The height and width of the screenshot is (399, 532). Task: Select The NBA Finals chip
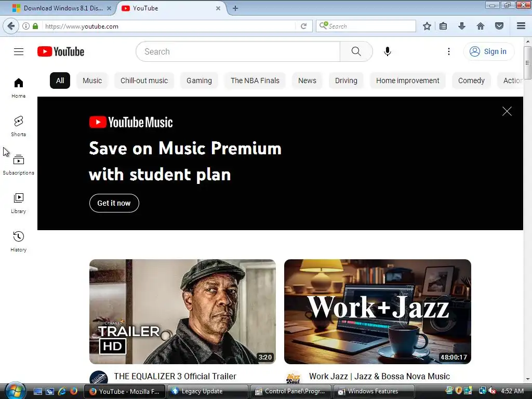pos(255,81)
